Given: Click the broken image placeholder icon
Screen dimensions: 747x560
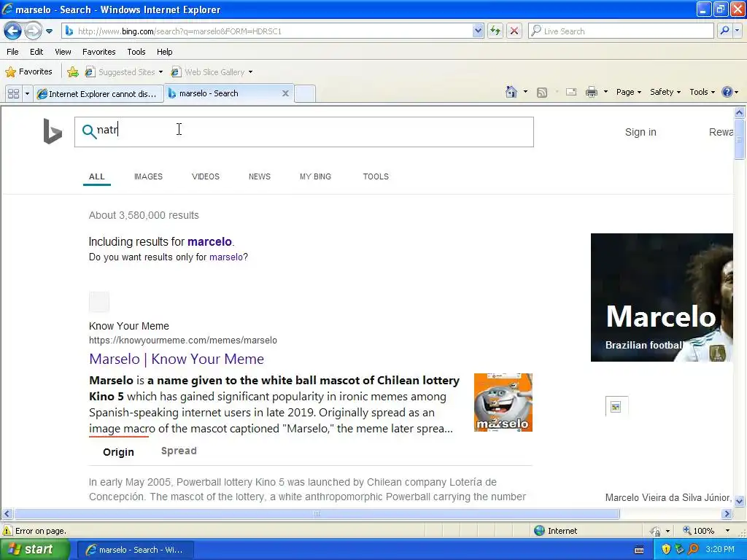Looking at the screenshot, I should 616,407.
